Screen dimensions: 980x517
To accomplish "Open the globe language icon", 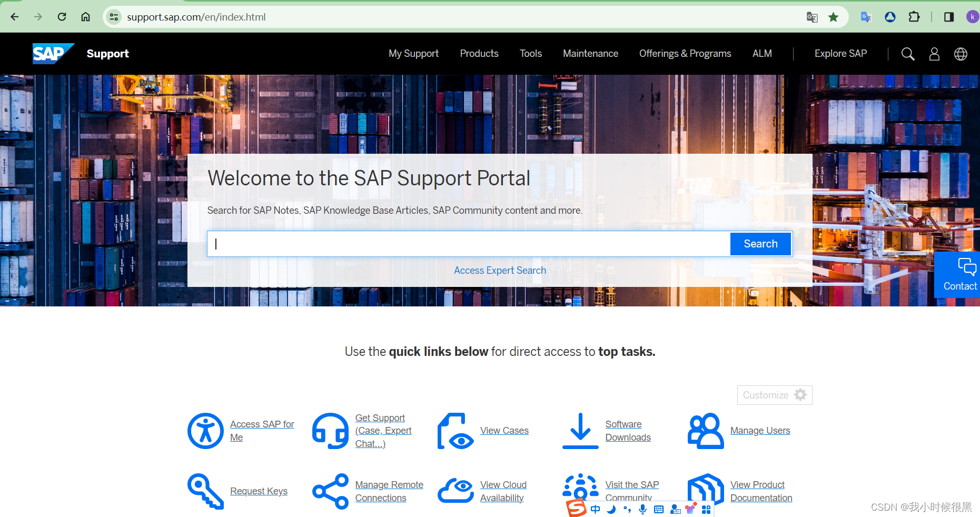I will 961,54.
